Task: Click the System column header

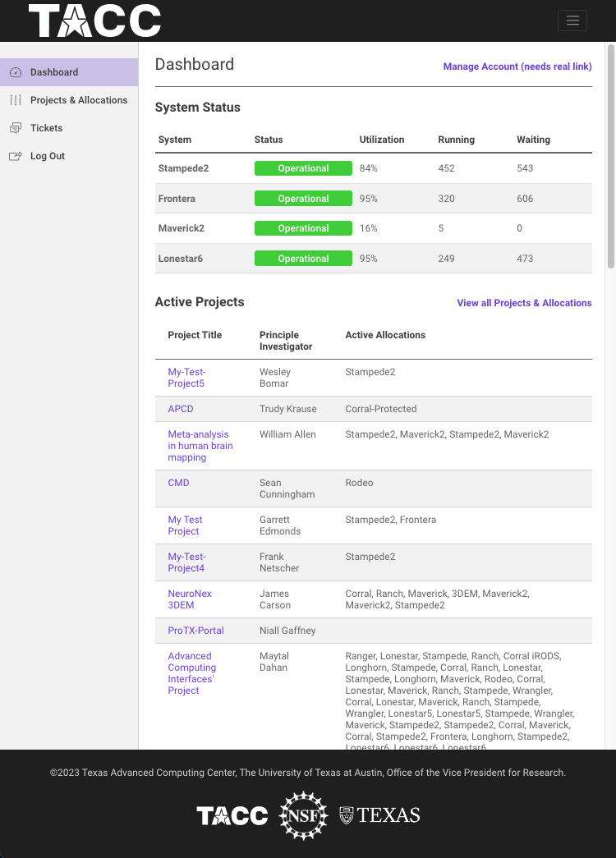Action: point(175,140)
